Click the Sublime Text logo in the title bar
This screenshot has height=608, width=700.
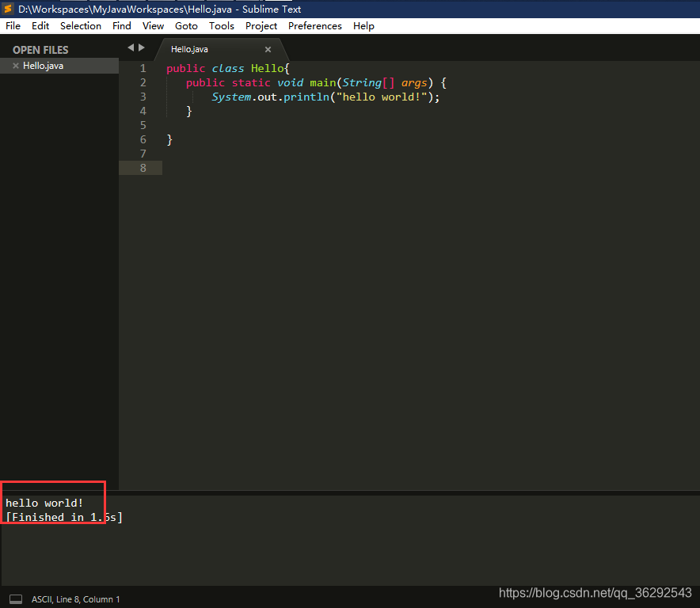(x=8, y=9)
